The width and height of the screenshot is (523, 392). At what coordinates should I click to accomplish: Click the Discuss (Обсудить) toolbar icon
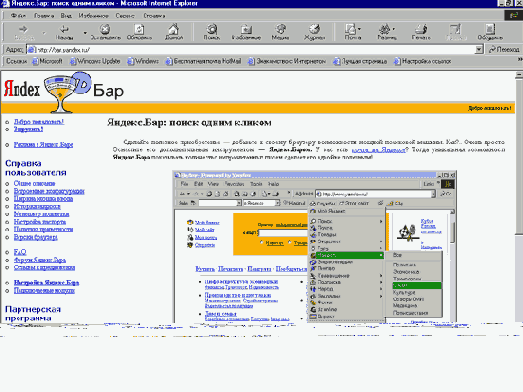pos(490,32)
